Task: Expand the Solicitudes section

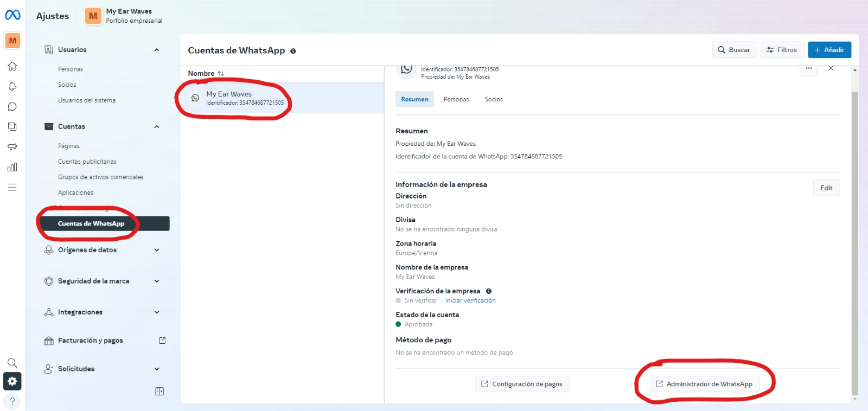Action: pyautogui.click(x=157, y=369)
